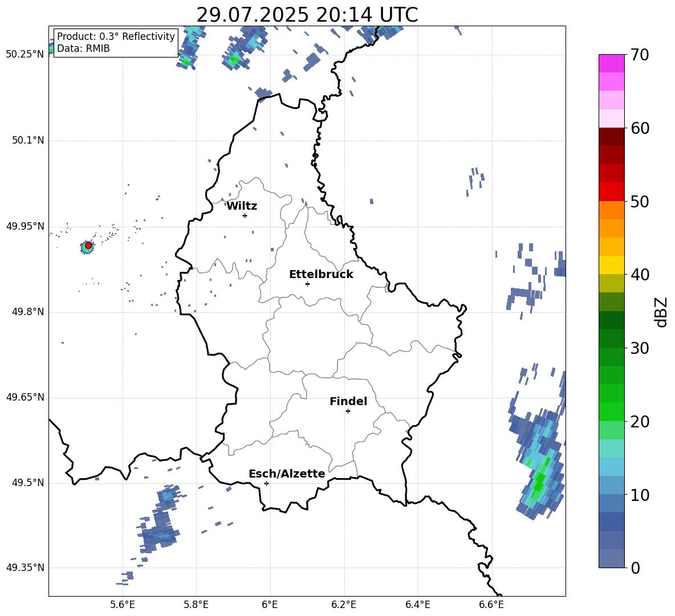Select the Esch/Alzette city label
The height and width of the screenshot is (616, 675).
(287, 474)
